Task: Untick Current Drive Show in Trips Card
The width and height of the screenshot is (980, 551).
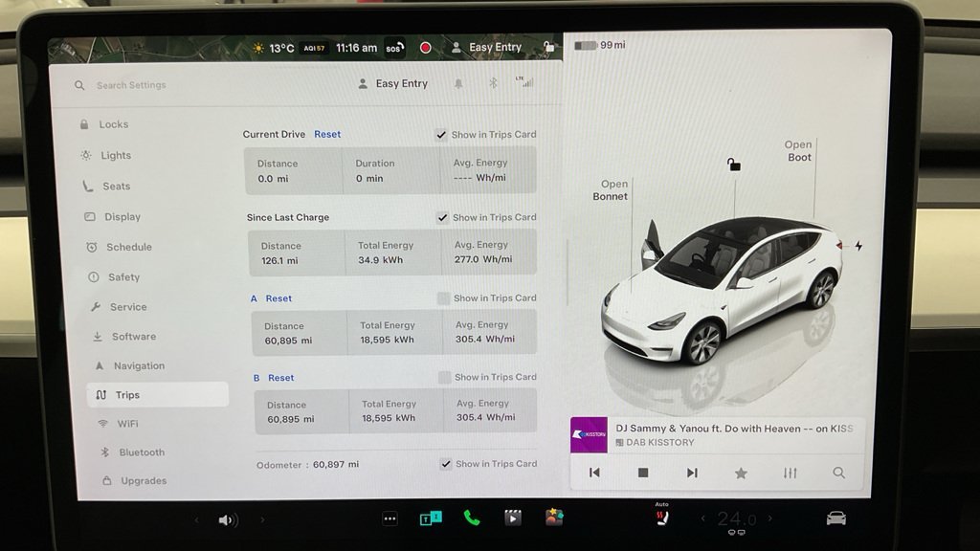Action: click(x=441, y=135)
